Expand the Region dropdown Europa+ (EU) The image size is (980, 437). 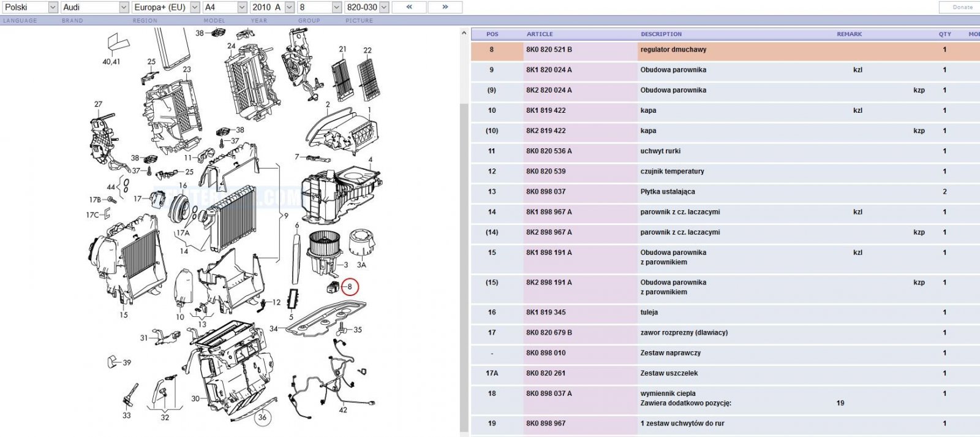point(165,7)
